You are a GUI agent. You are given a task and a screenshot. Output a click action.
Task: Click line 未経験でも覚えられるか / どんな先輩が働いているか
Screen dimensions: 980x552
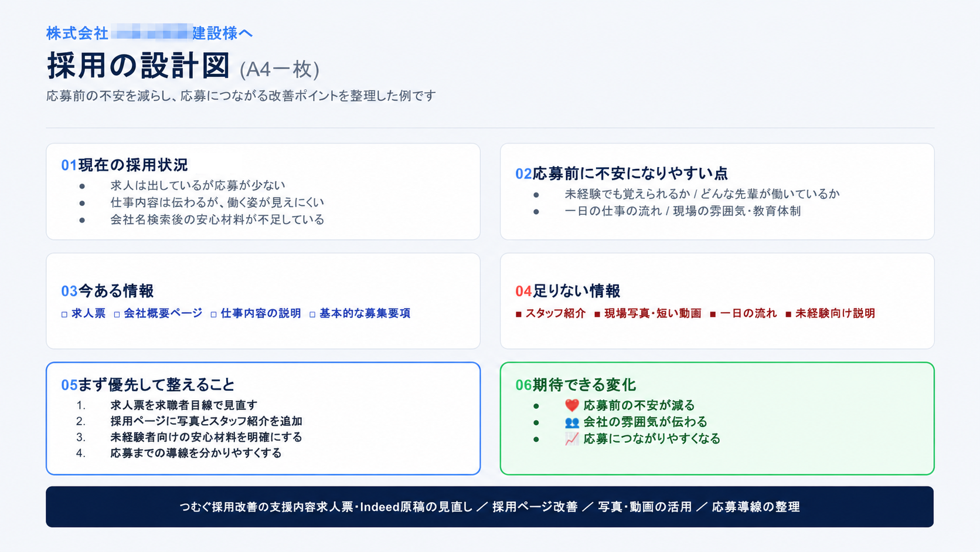[x=702, y=194]
